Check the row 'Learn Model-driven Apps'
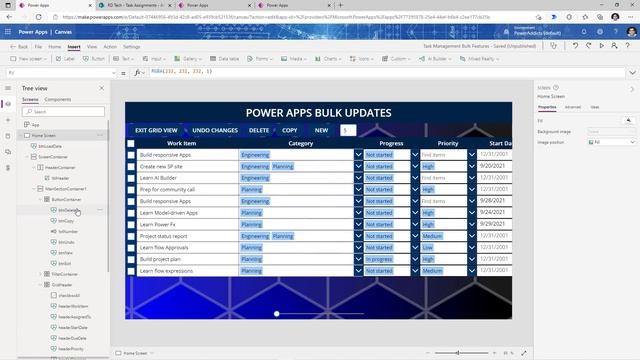The image size is (640, 360). coord(131,213)
